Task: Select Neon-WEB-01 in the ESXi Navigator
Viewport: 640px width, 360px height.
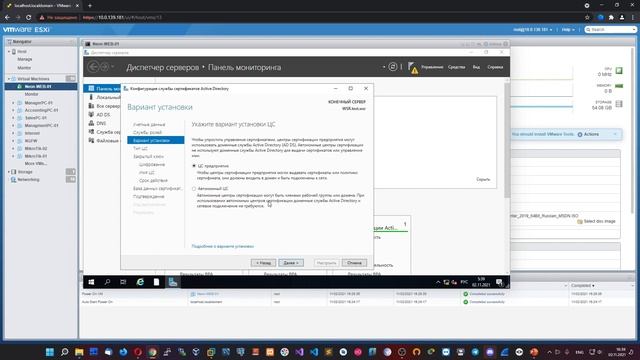Action: [38, 87]
